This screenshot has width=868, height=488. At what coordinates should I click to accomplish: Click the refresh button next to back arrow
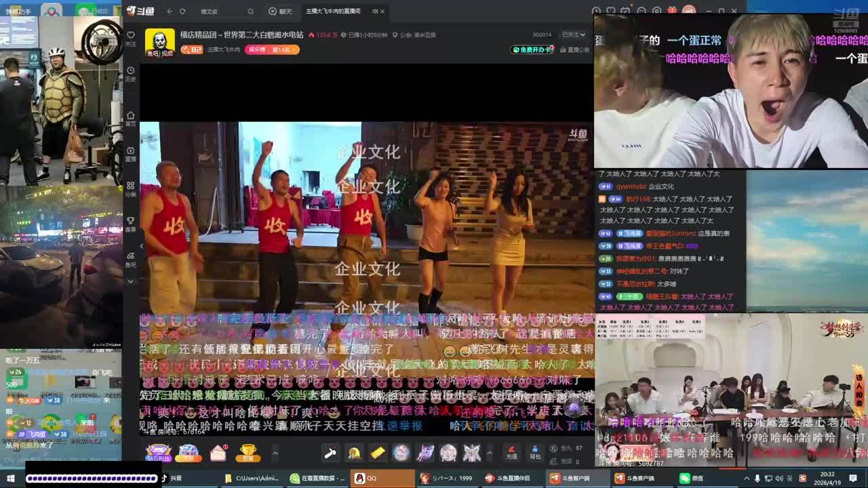182,12
